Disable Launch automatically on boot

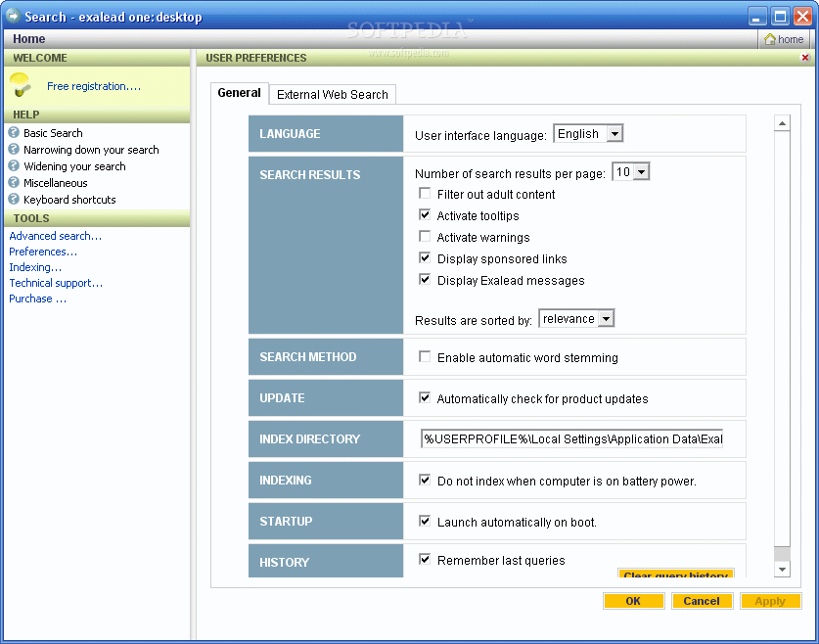425,522
